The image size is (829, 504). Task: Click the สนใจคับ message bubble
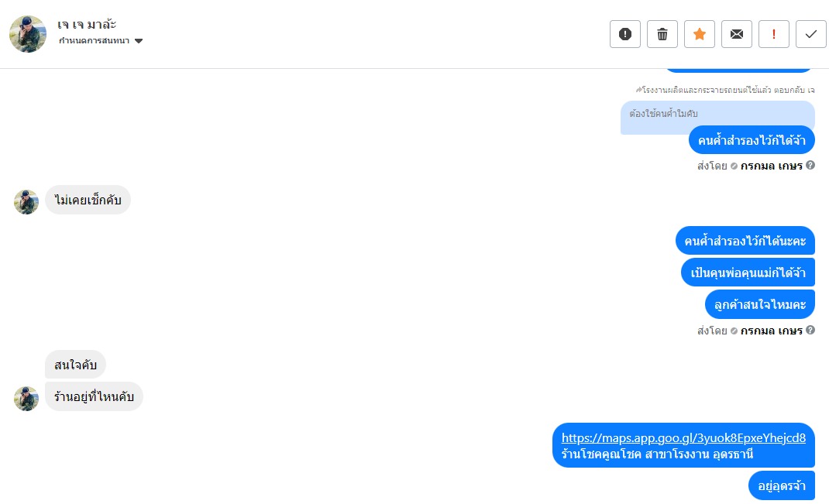[75, 365]
